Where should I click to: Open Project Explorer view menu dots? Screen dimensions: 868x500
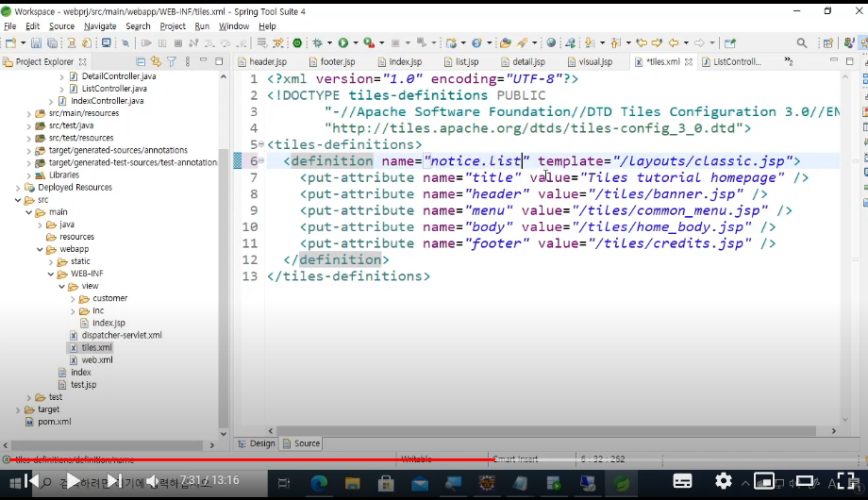tap(188, 62)
